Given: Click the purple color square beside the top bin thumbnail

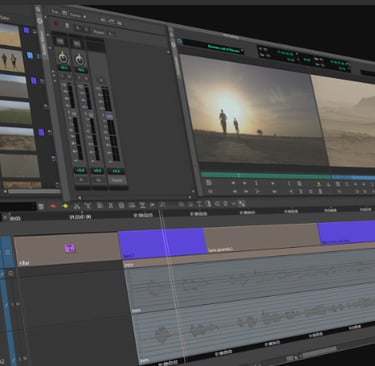Looking at the screenshot, I should 26,30.
